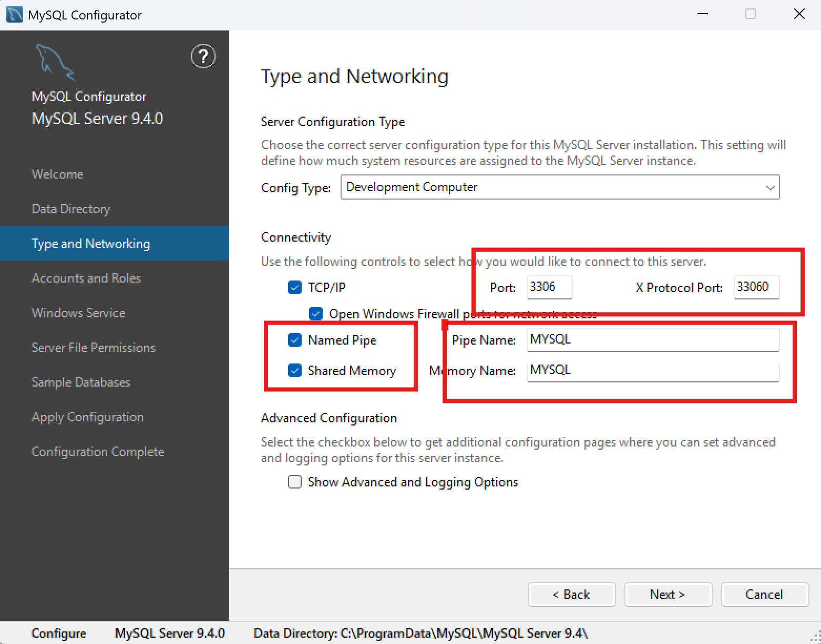Click the MySQL Configurator title bar icon
The image size is (821, 644).
point(14,14)
